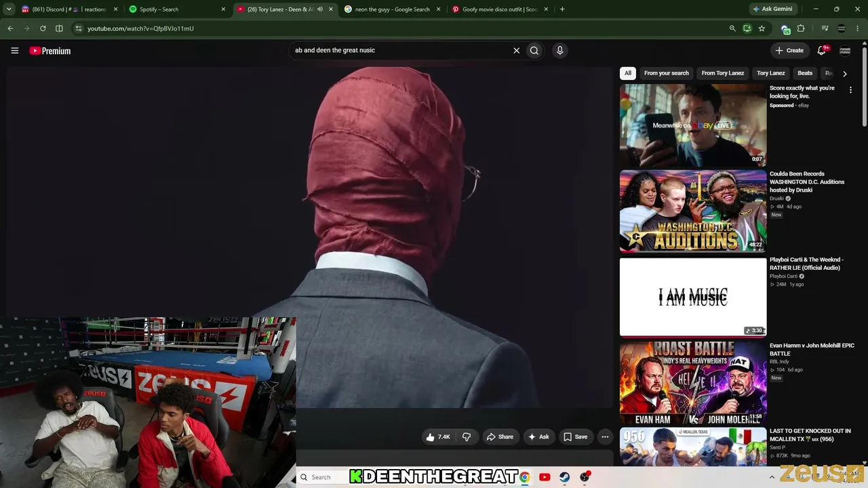Open the Create button menu
Screen dimensions: 868x488
click(x=789, y=50)
